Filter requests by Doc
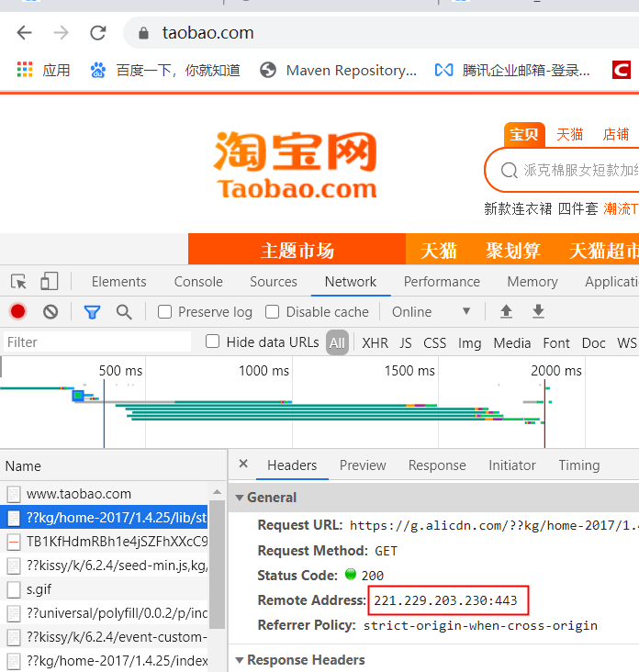639x672 pixels. [x=594, y=342]
